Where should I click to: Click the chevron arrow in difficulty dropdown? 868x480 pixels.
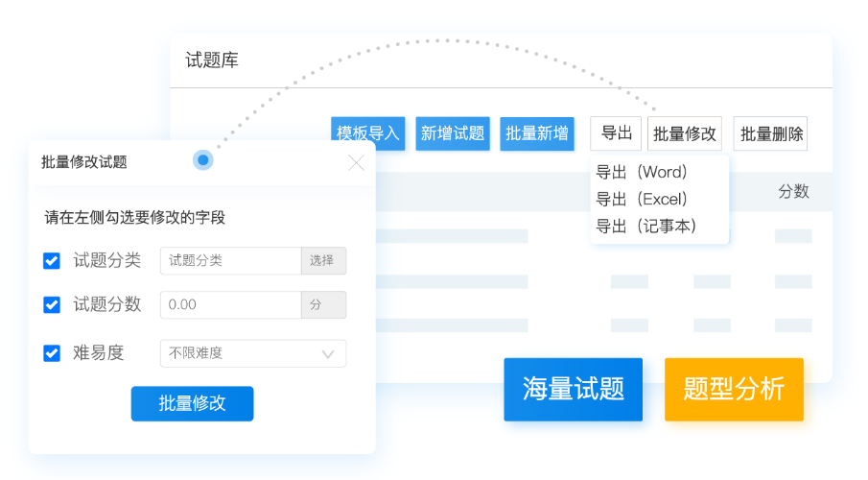click(328, 354)
